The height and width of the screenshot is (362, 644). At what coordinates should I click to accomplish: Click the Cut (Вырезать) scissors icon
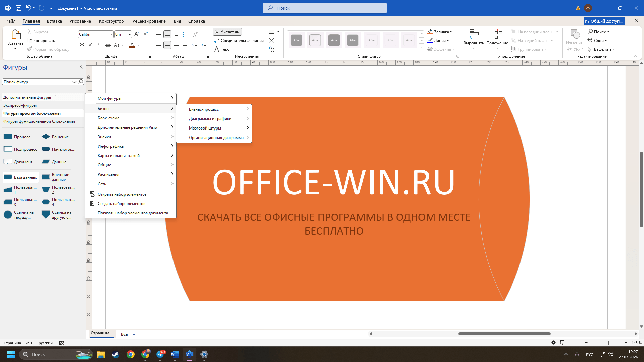pyautogui.click(x=29, y=32)
